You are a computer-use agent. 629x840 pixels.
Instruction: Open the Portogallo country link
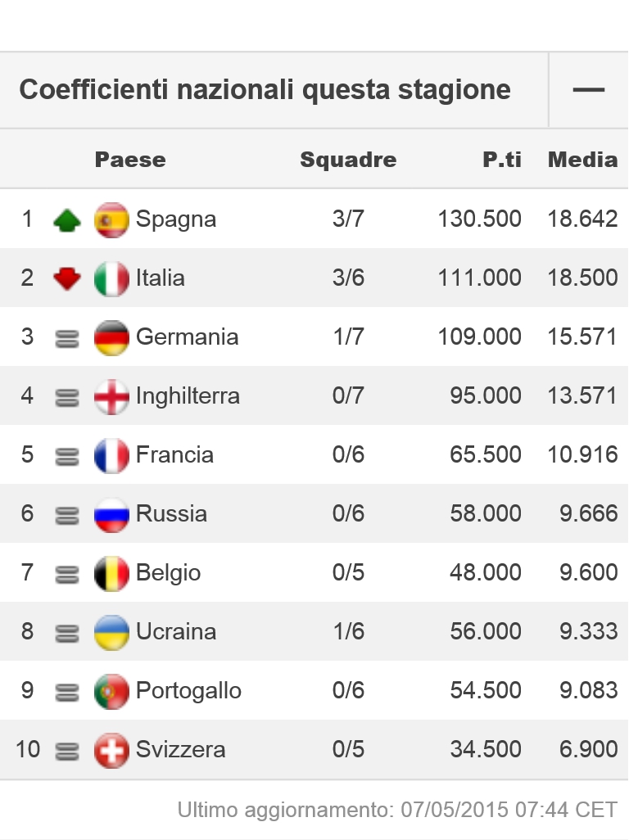point(188,690)
